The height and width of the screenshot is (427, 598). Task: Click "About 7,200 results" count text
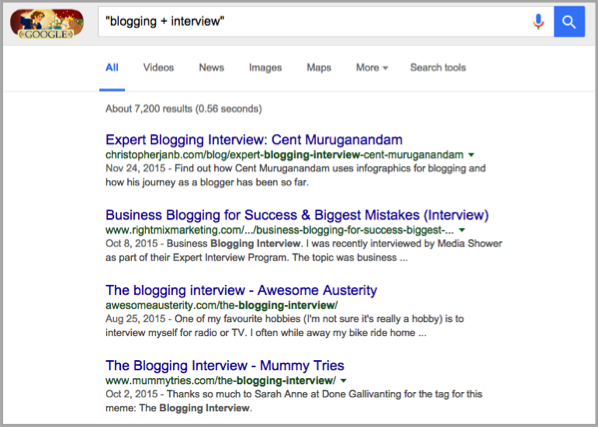(149, 109)
